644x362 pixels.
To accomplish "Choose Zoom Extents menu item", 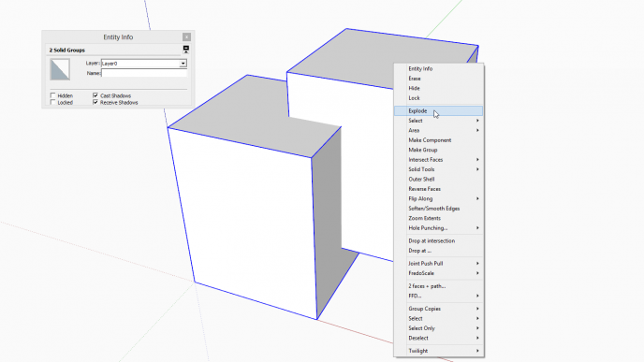I will pyautogui.click(x=439, y=218).
